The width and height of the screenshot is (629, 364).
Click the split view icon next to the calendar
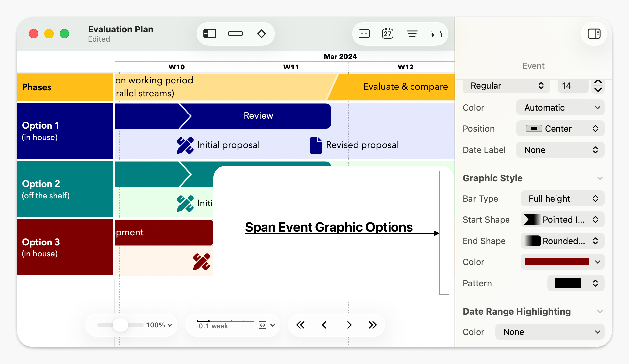[364, 33]
